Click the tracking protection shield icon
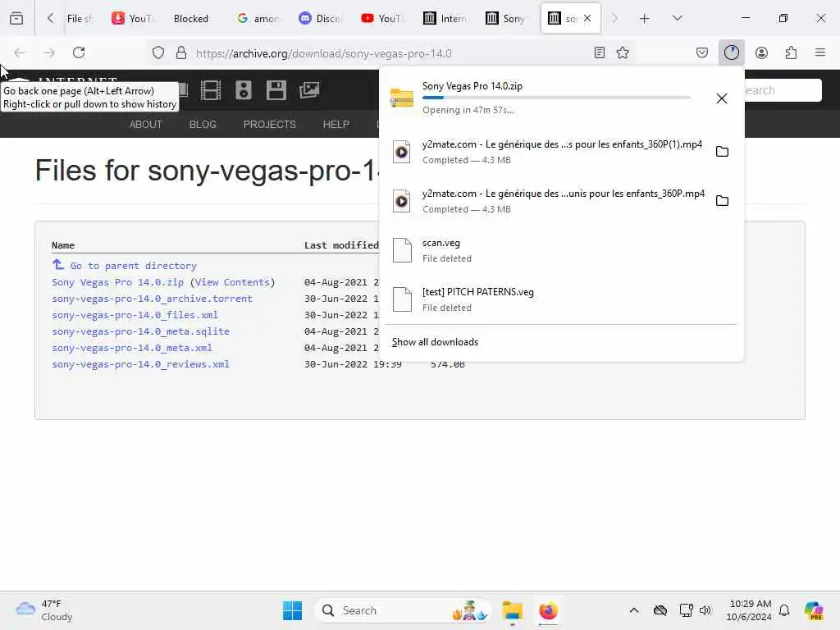Image resolution: width=840 pixels, height=630 pixels. (158, 52)
